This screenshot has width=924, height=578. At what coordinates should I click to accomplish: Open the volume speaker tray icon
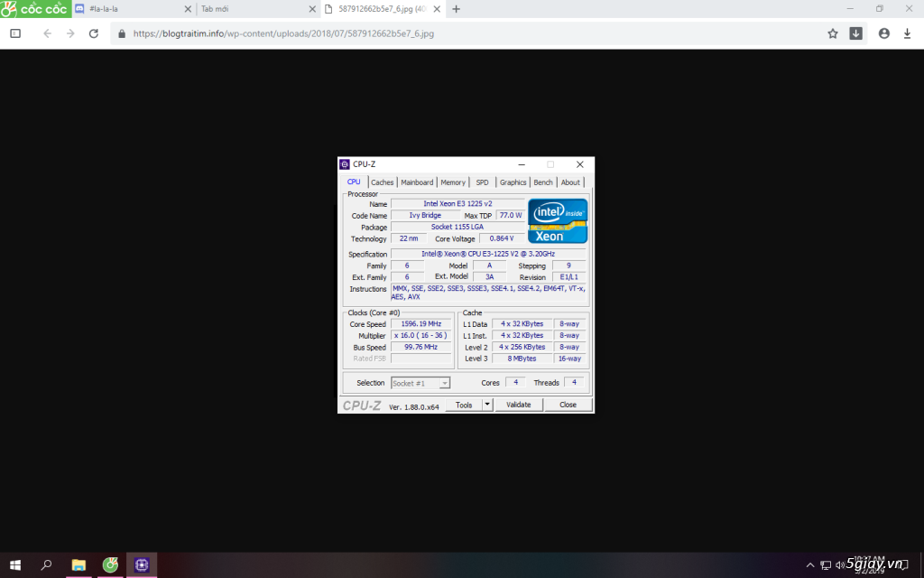840,565
